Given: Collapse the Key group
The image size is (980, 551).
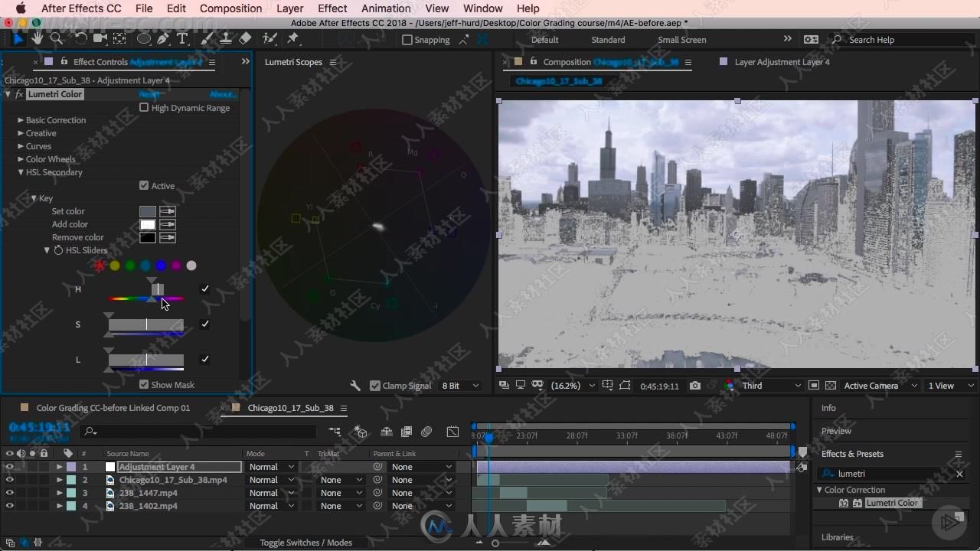Looking at the screenshot, I should click(34, 198).
